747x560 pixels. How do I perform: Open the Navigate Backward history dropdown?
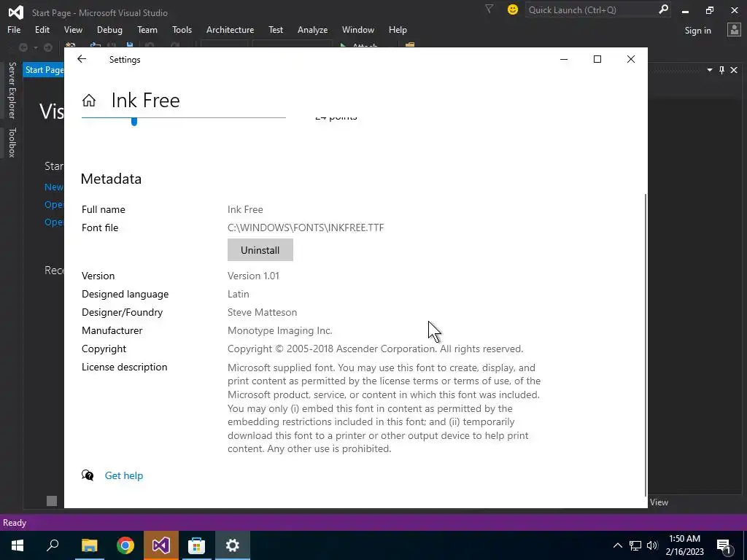[x=35, y=47]
